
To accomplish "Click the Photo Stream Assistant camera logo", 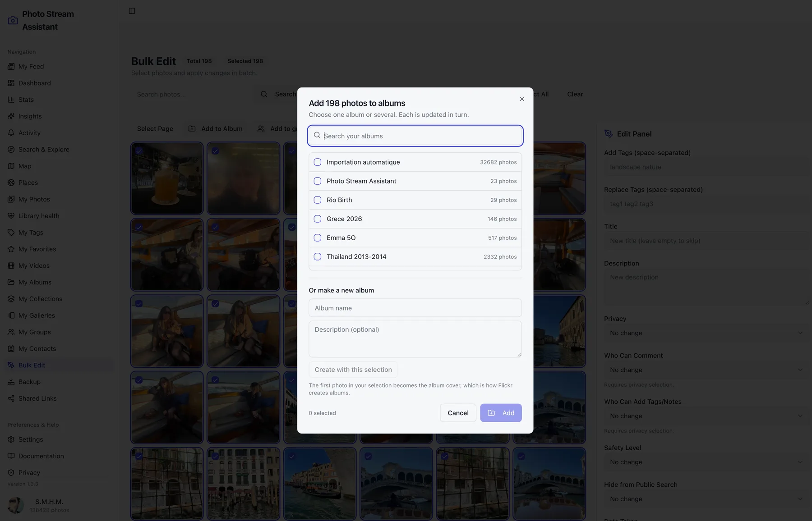I will tap(13, 20).
